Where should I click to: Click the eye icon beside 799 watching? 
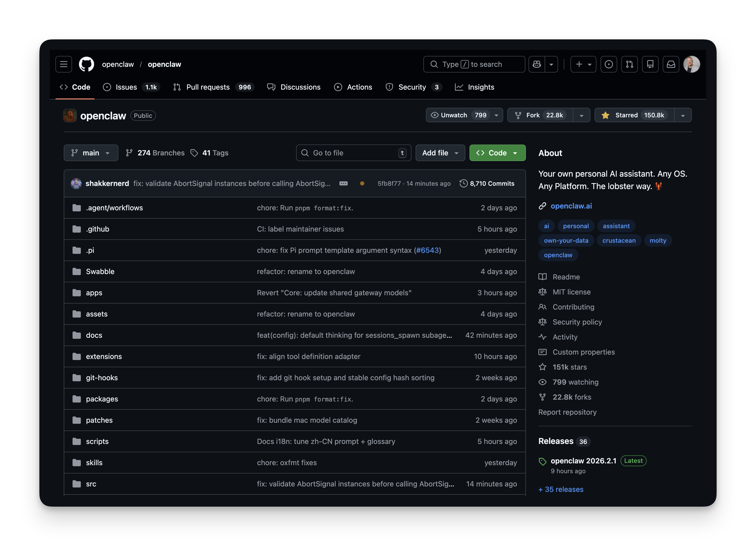(542, 382)
